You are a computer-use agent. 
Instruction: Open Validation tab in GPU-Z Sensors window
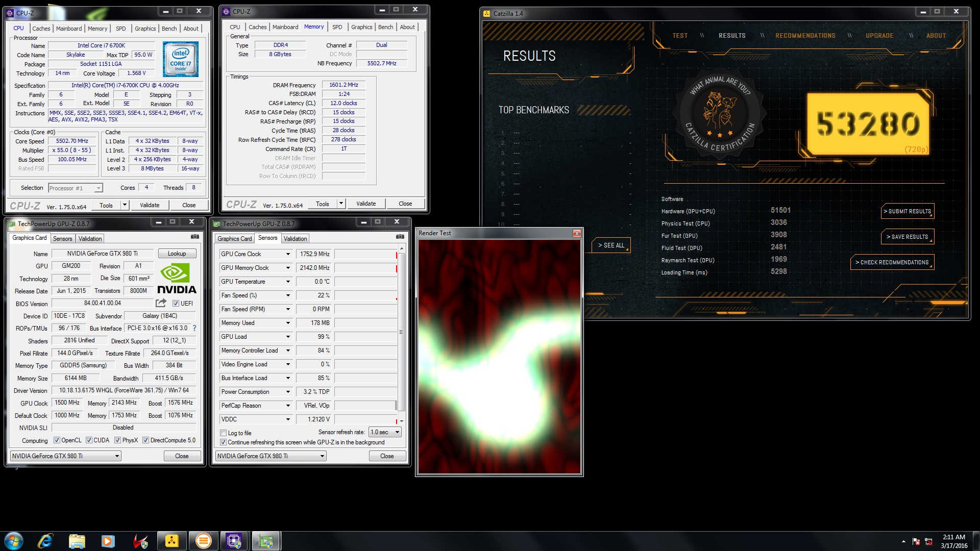295,239
